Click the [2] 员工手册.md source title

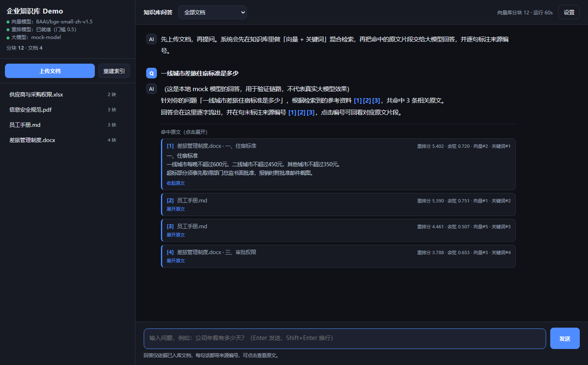(x=187, y=200)
